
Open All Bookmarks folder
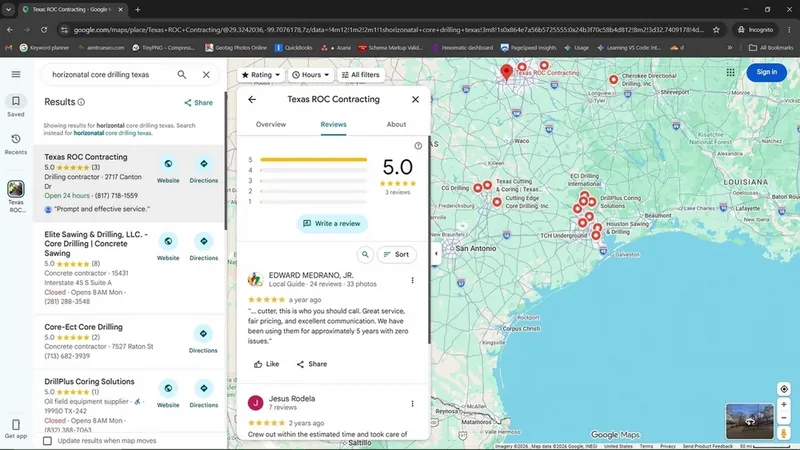tap(771, 47)
